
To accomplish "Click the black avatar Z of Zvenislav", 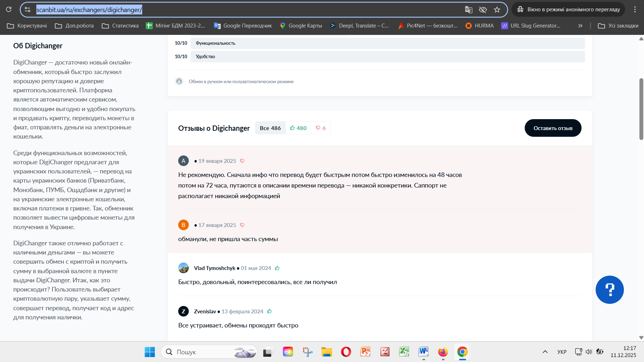I will [183, 311].
